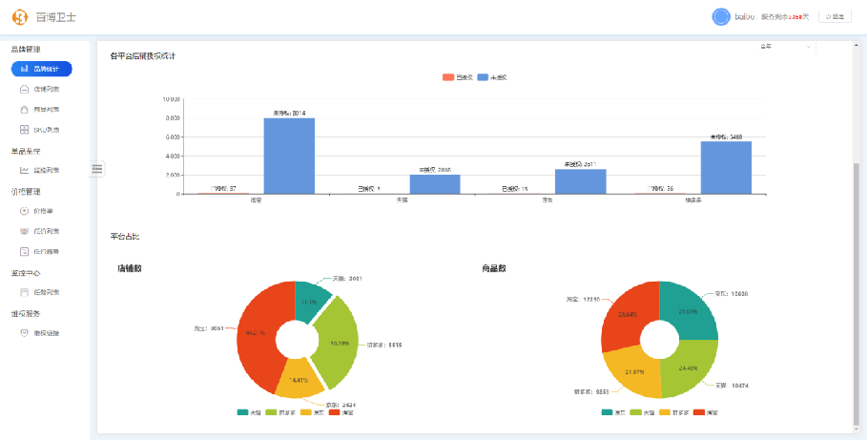Viewport: 868px width, 441px height.
Task: Open the 低价列表 menu item
Action: [39, 232]
